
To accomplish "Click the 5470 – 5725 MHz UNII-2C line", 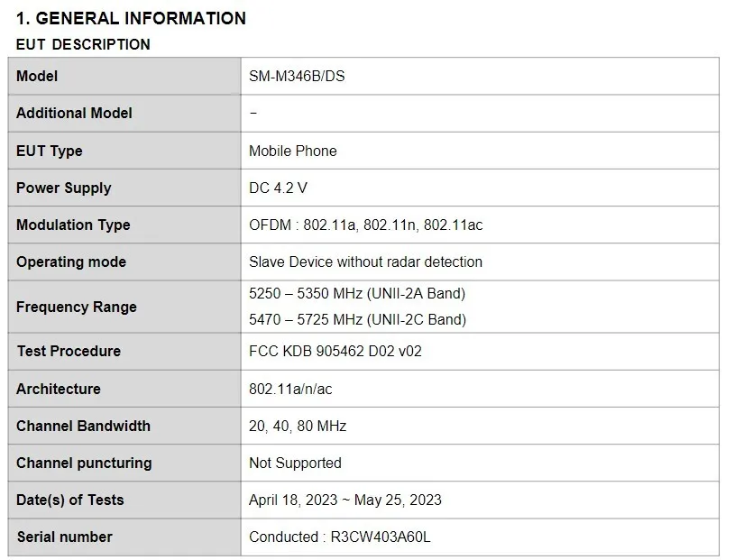I will [357, 319].
